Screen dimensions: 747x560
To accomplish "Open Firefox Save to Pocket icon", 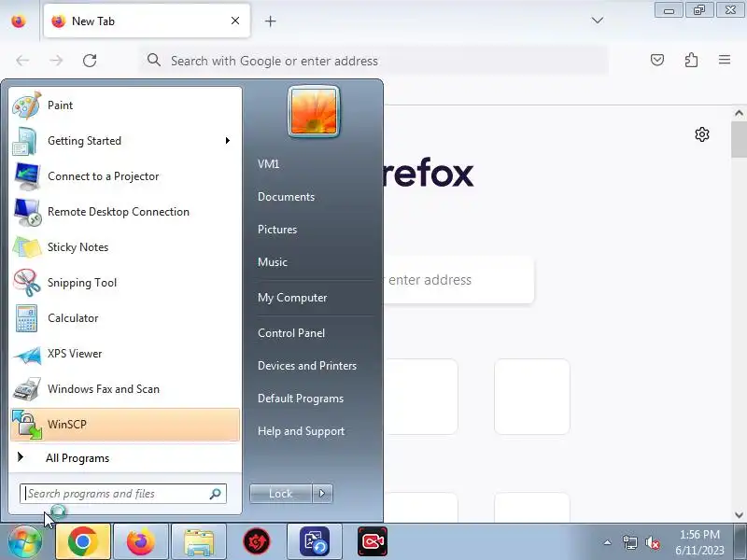I will [657, 60].
